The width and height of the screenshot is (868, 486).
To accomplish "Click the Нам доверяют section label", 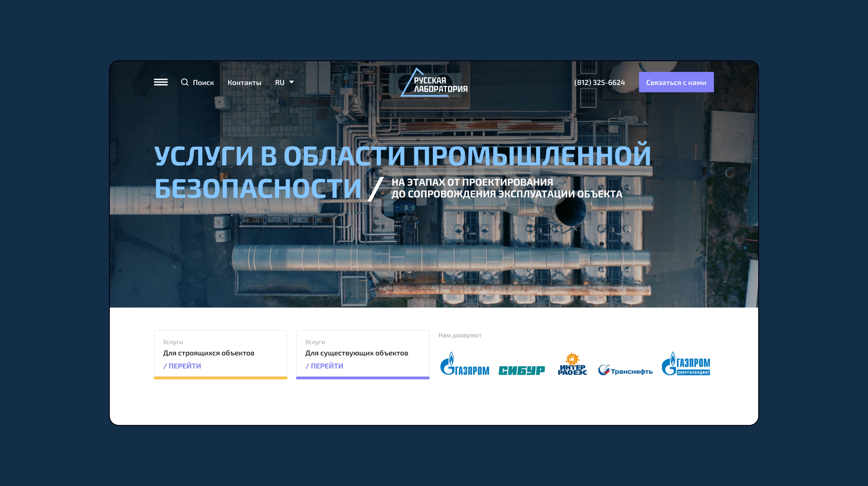I will pos(460,335).
